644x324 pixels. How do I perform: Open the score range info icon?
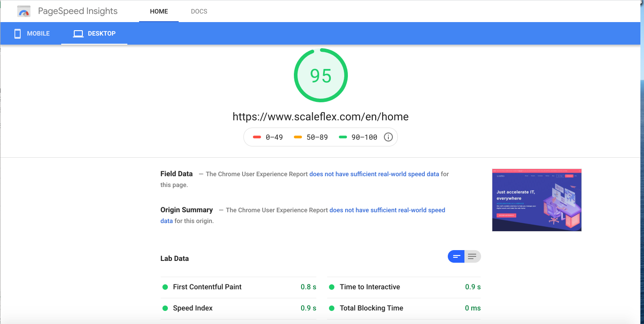388,137
